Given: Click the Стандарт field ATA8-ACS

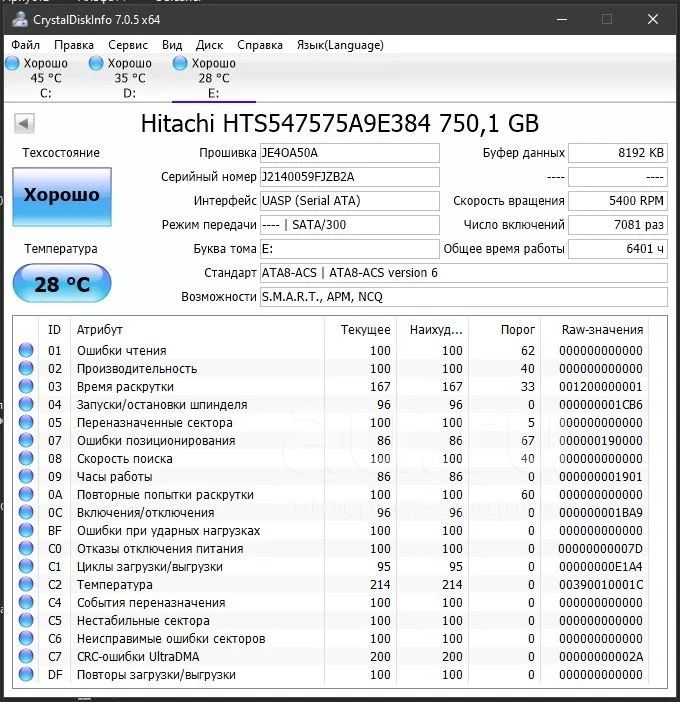Looking at the screenshot, I should [464, 273].
